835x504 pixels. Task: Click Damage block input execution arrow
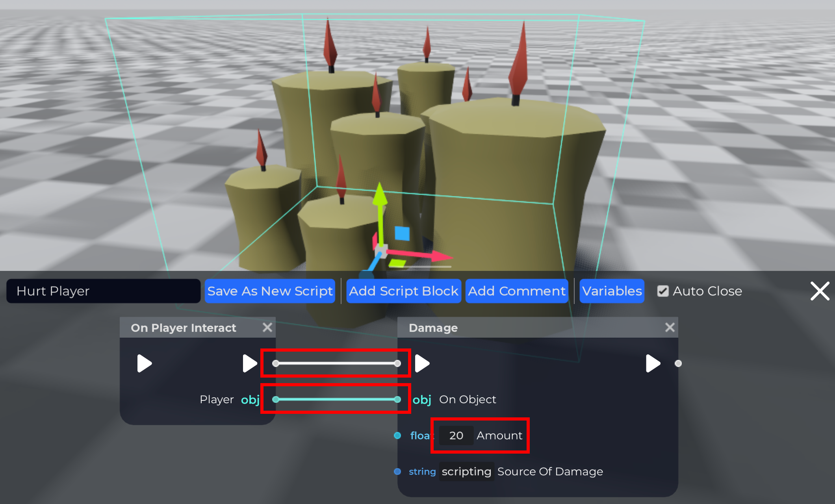[x=422, y=363]
